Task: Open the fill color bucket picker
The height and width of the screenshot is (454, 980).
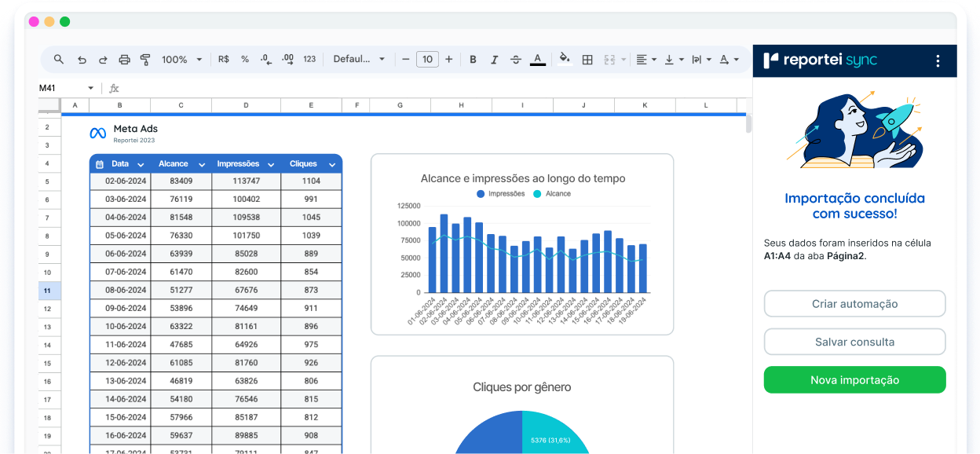Action: pos(564,60)
